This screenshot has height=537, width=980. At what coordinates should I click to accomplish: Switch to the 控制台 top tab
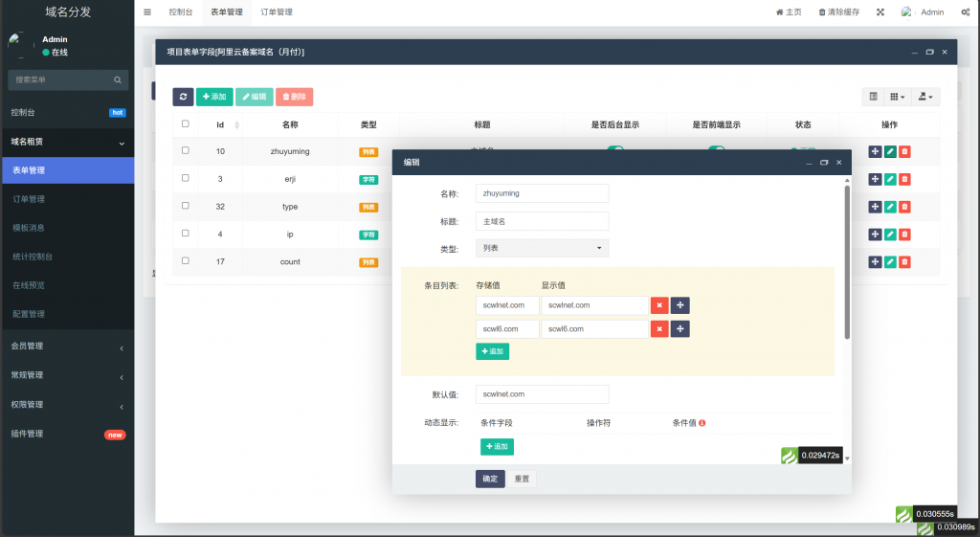[181, 11]
